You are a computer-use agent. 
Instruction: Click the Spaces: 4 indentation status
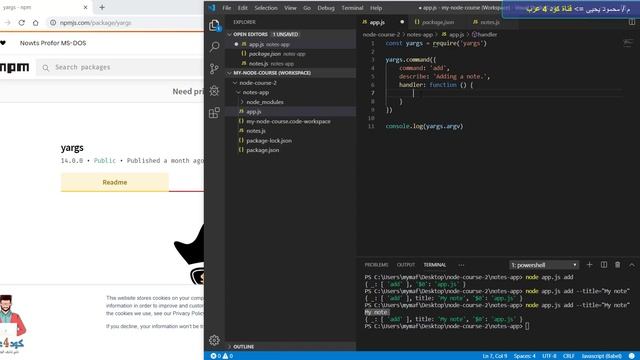(x=524, y=356)
